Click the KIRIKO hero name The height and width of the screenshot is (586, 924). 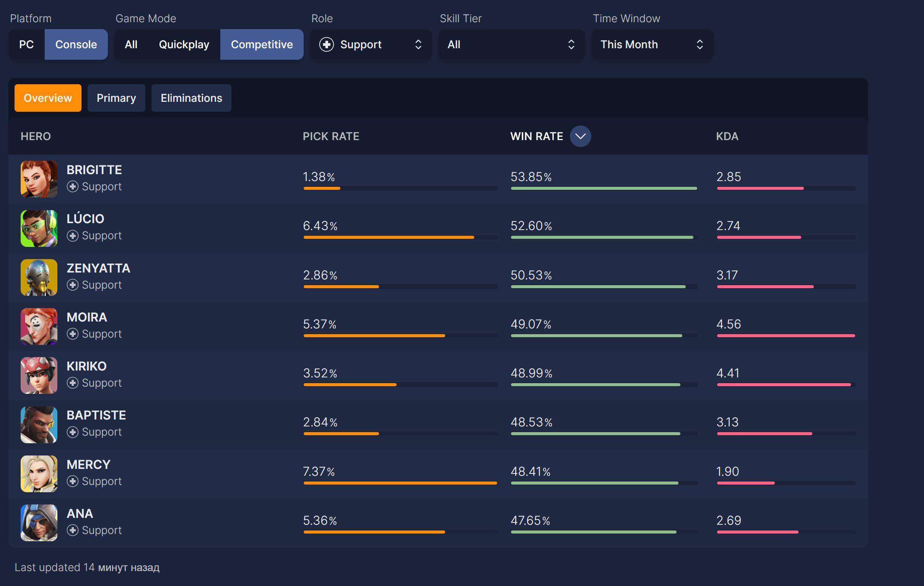(87, 366)
